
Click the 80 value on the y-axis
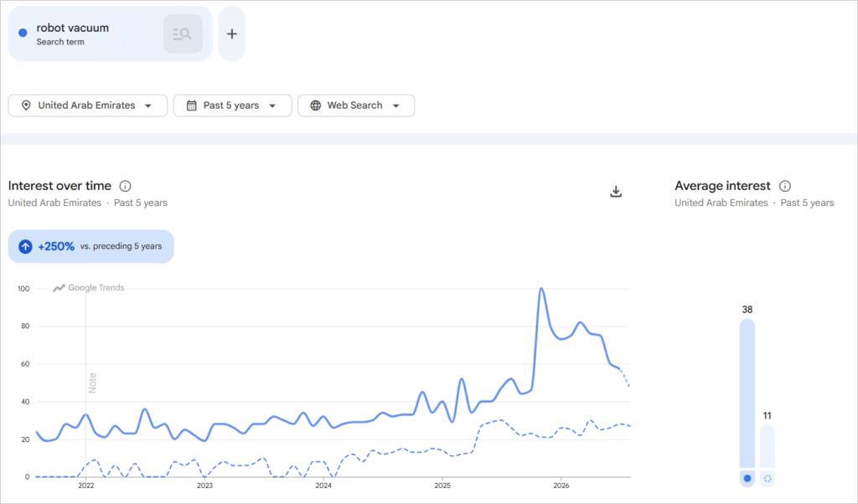(x=25, y=327)
